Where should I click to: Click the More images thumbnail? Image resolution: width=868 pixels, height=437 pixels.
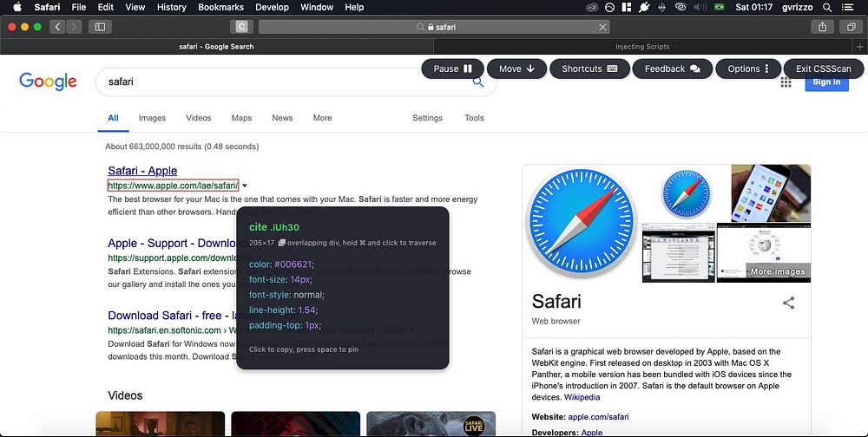[x=764, y=253]
